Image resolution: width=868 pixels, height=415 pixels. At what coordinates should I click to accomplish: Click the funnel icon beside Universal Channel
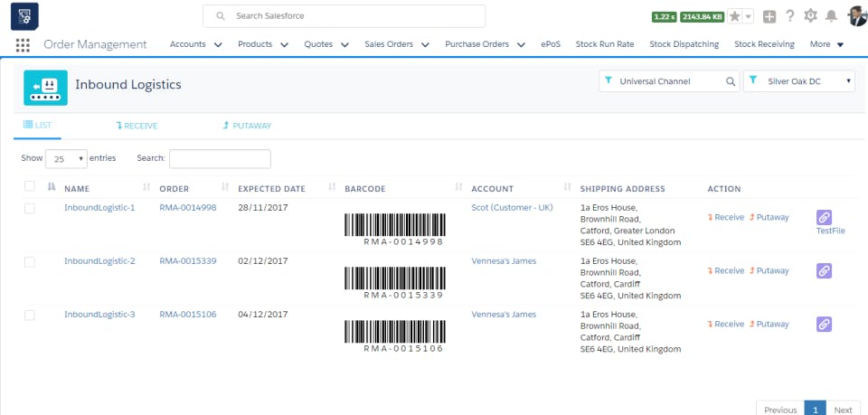click(x=609, y=80)
